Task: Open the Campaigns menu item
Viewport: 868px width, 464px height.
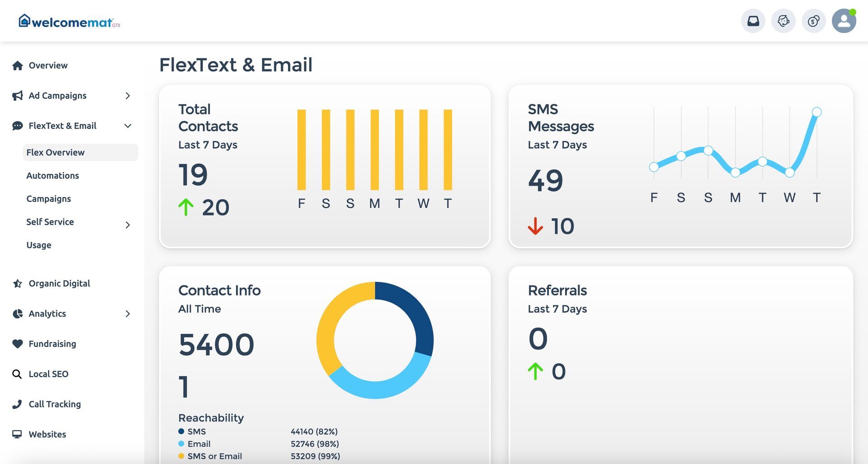Action: [x=48, y=198]
